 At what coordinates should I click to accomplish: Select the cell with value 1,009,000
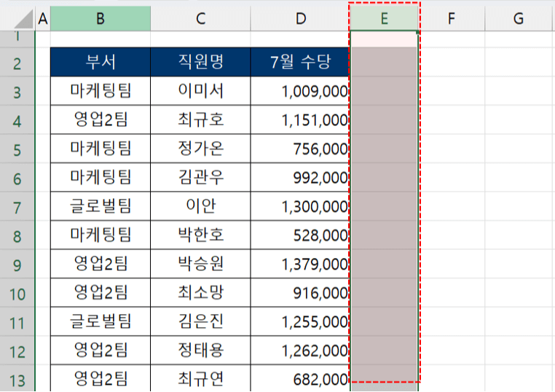pos(300,91)
